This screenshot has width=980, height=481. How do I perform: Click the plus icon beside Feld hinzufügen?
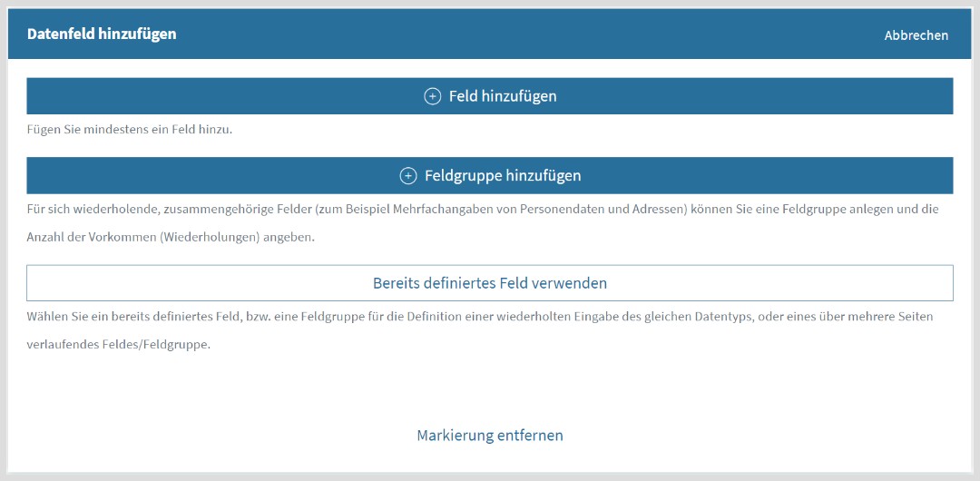[x=433, y=96]
